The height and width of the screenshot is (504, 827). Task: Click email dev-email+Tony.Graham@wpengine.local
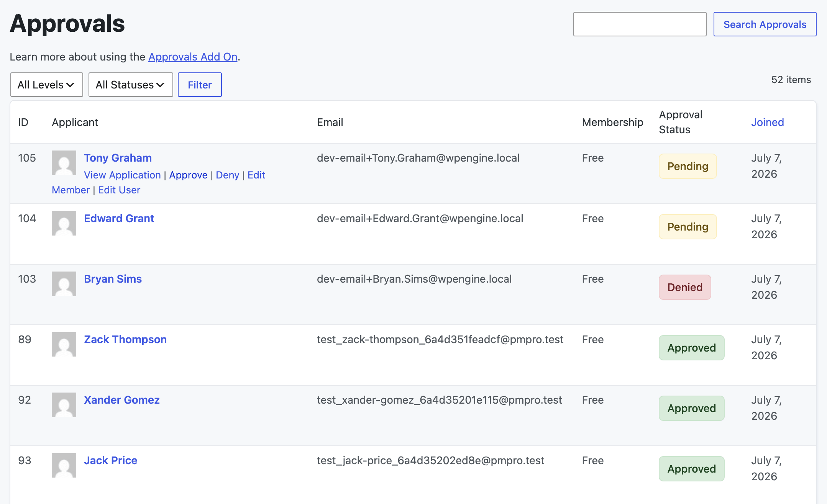pos(418,158)
